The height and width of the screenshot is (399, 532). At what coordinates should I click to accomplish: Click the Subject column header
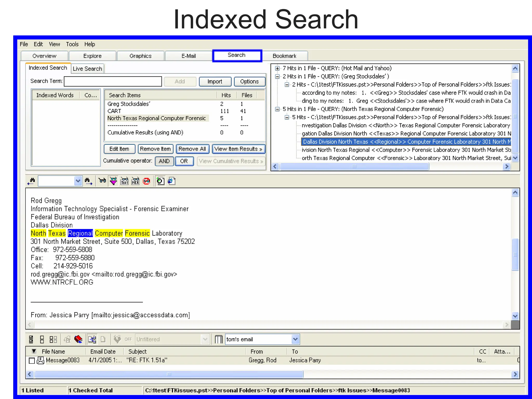(185, 351)
